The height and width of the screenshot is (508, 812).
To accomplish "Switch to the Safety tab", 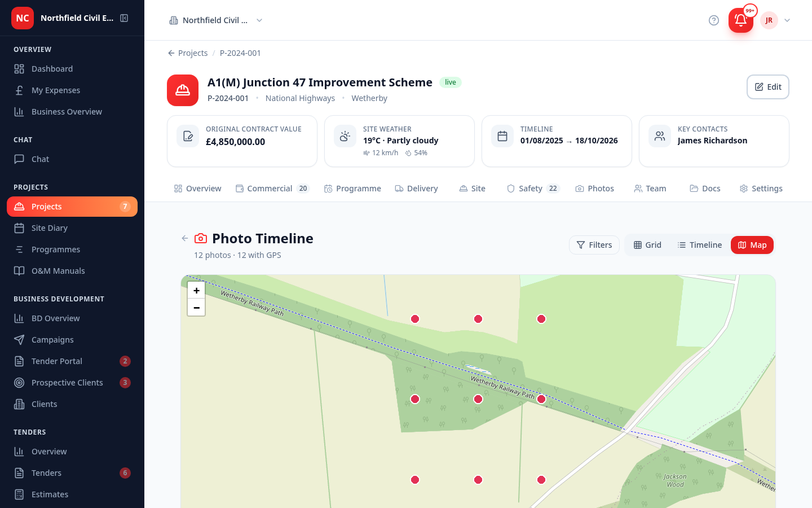I will pos(533,189).
